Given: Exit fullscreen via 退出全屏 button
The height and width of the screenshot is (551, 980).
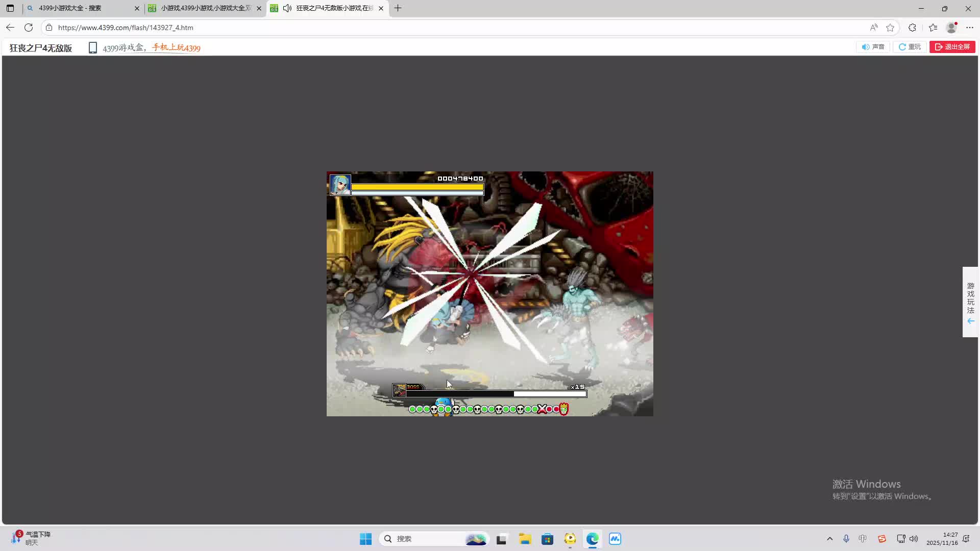Looking at the screenshot, I should tap(952, 47).
